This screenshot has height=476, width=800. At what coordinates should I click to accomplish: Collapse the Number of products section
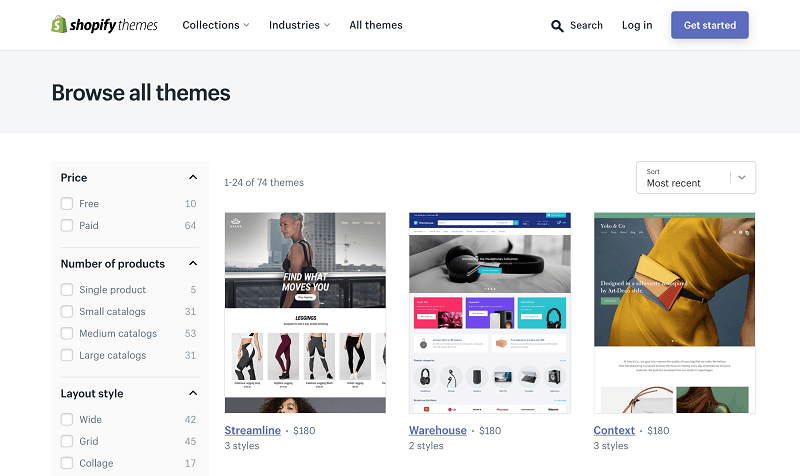(193, 264)
